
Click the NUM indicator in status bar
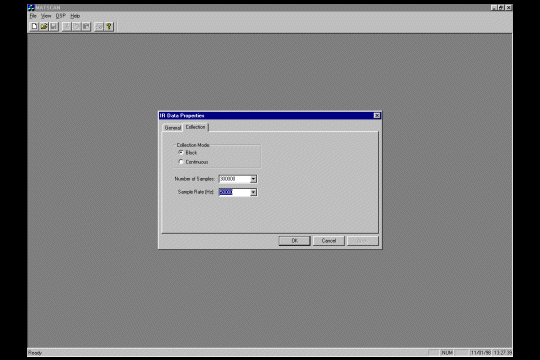click(x=447, y=353)
